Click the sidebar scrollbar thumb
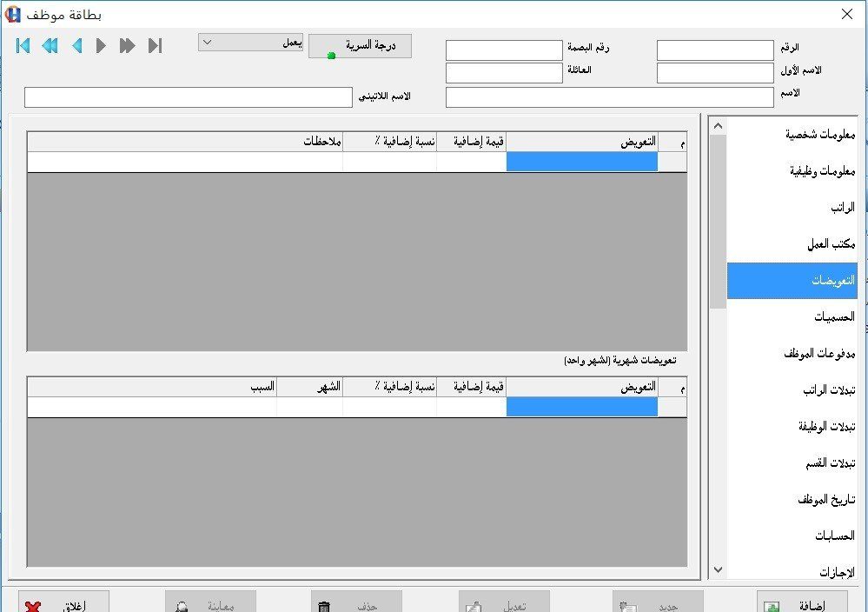The width and height of the screenshot is (868, 612). [x=718, y=222]
